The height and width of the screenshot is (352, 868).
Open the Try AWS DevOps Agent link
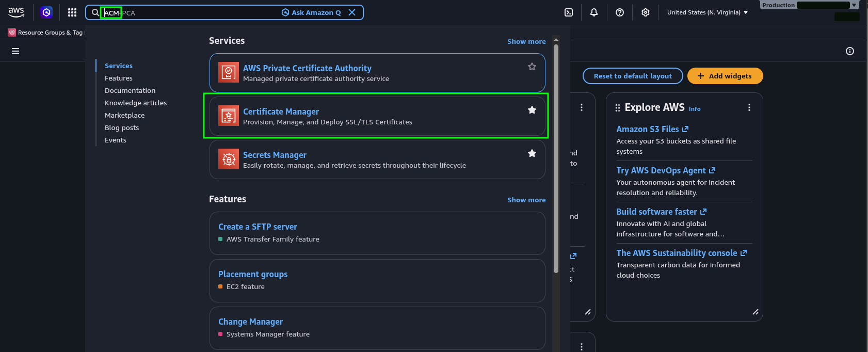[x=666, y=170]
